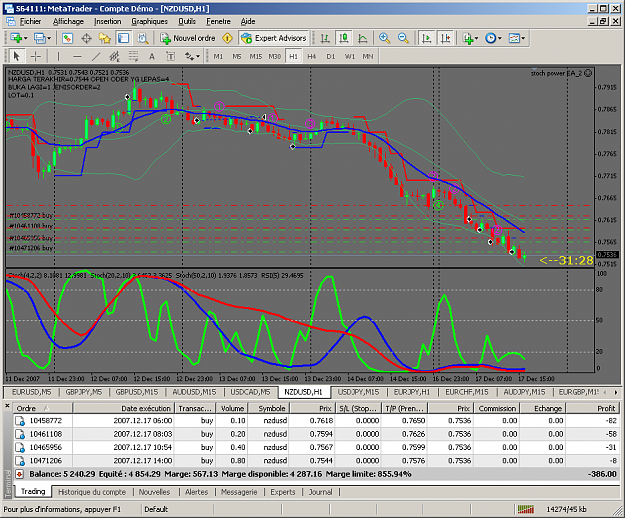The height and width of the screenshot is (518, 625).
Task: Open the new chart icon
Action: pyautogui.click(x=16, y=38)
